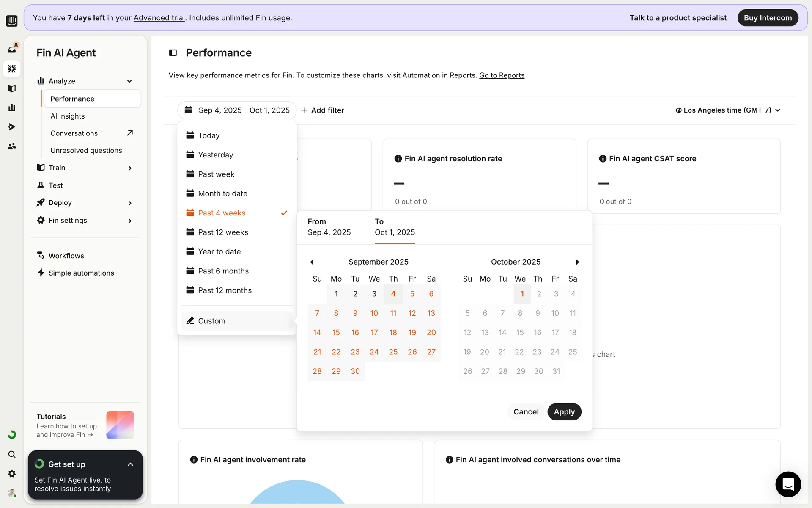The image size is (812, 508).
Task: Go to next month in calendar
Action: click(x=577, y=262)
